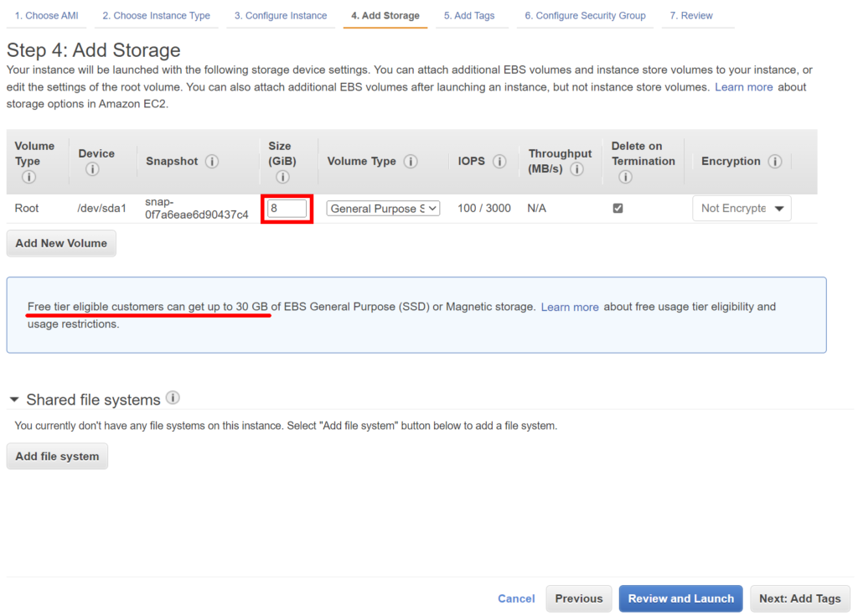The image size is (858, 616).
Task: Open the Volume Type column info icon
Action: 29,177
